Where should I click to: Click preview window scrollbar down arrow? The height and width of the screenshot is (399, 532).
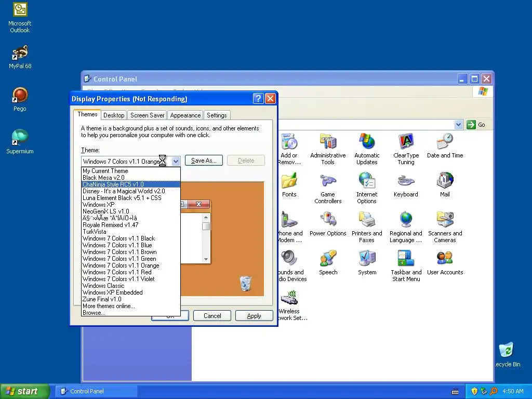tap(206, 259)
